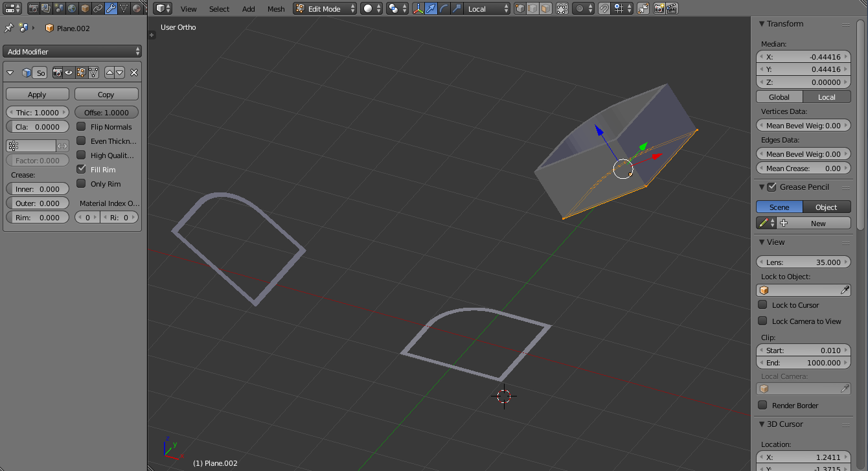Remove the Solidify modifier with the X
868x471 pixels.
tap(134, 73)
